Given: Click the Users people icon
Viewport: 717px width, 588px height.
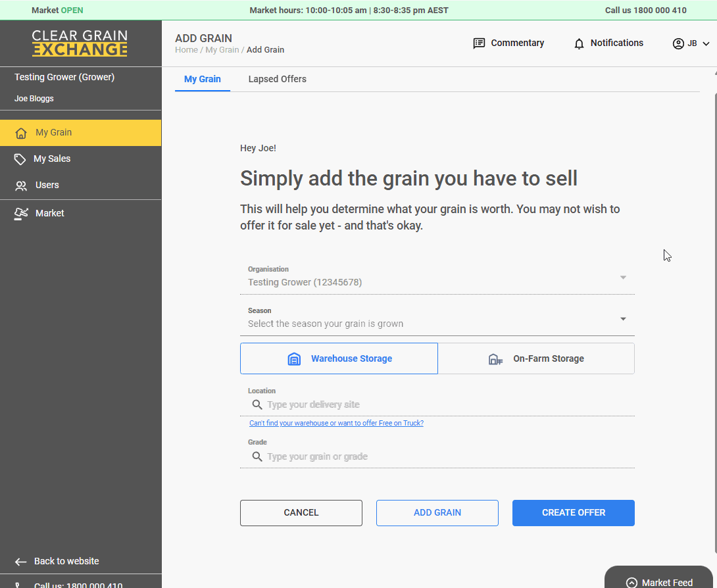Looking at the screenshot, I should point(21,185).
